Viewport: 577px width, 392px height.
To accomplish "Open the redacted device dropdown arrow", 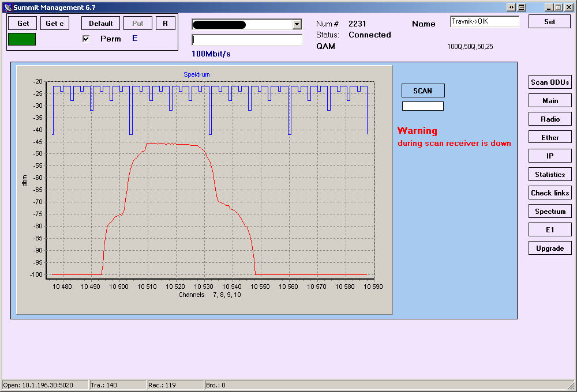I will click(297, 24).
